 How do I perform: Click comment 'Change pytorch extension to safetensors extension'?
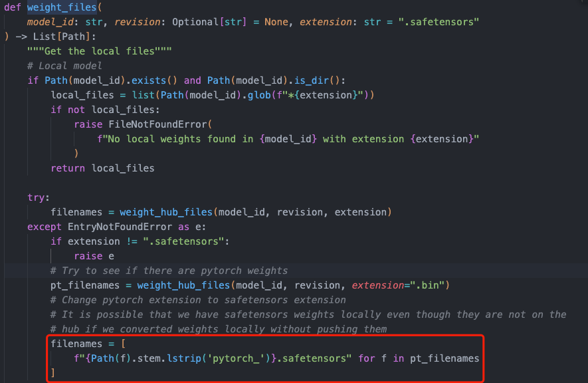pos(198,300)
